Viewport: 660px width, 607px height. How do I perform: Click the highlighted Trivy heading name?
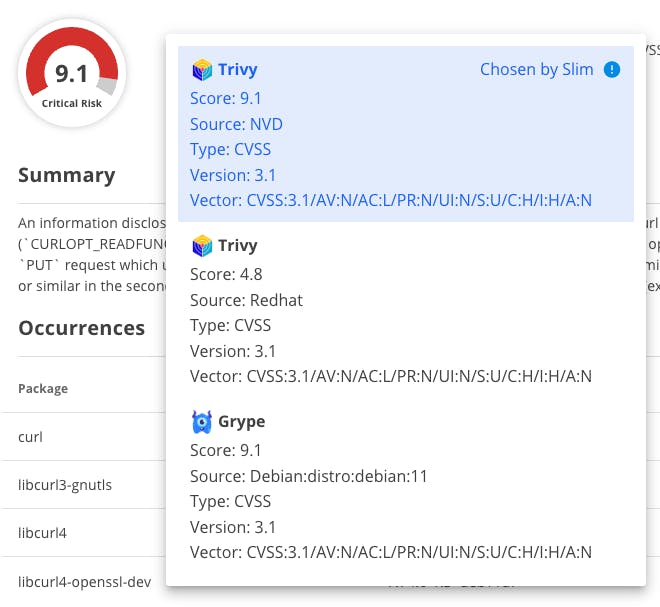[238, 69]
